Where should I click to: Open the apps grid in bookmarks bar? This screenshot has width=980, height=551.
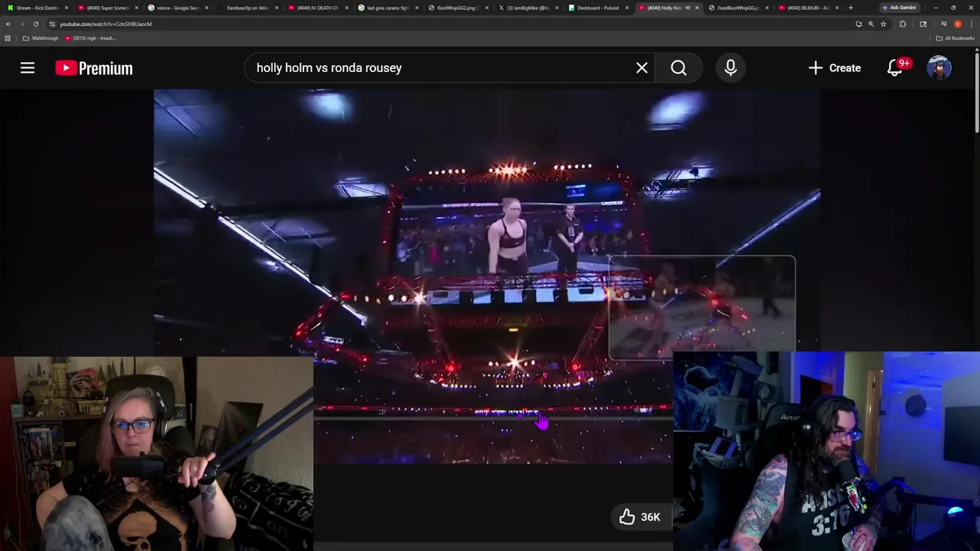point(8,38)
